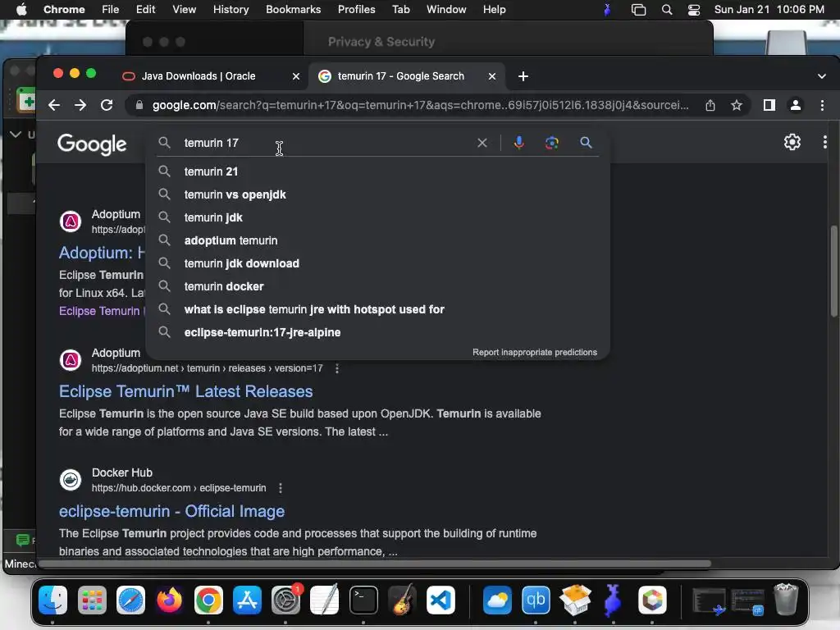This screenshot has width=840, height=630.
Task: Open Spotlight search in menu bar
Action: pyautogui.click(x=667, y=10)
